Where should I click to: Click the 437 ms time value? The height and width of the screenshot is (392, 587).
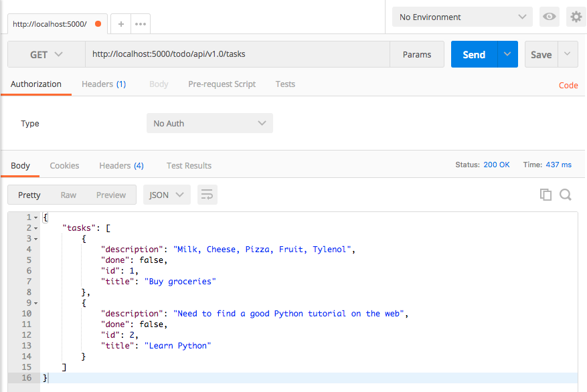point(558,165)
